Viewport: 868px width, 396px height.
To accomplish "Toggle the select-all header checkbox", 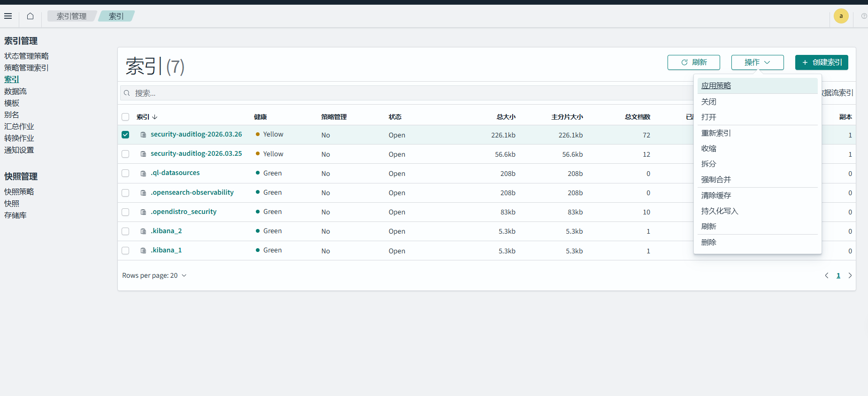I will tap(125, 117).
